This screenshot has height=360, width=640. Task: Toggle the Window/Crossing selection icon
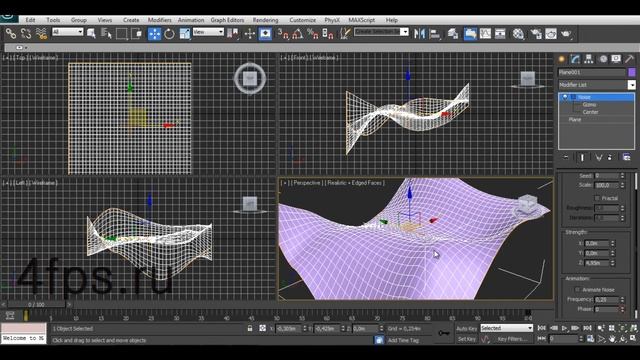(x=137, y=33)
